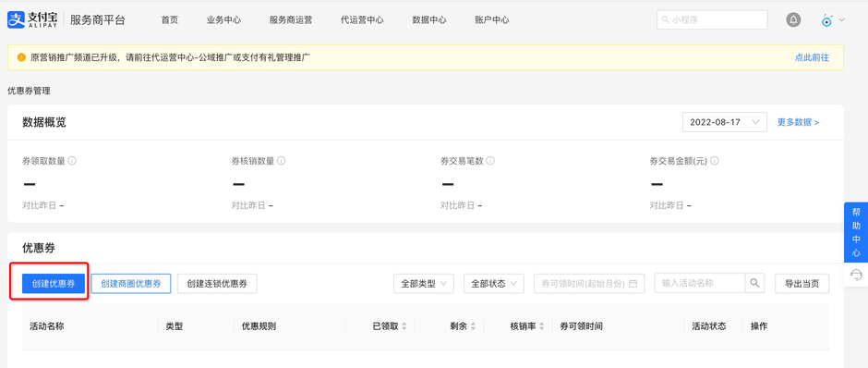Open the 业务中心 menu item
This screenshot has width=868, height=368.
(x=223, y=20)
